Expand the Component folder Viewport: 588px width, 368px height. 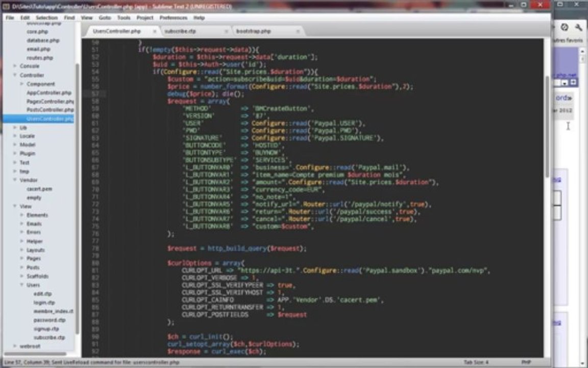[22, 84]
